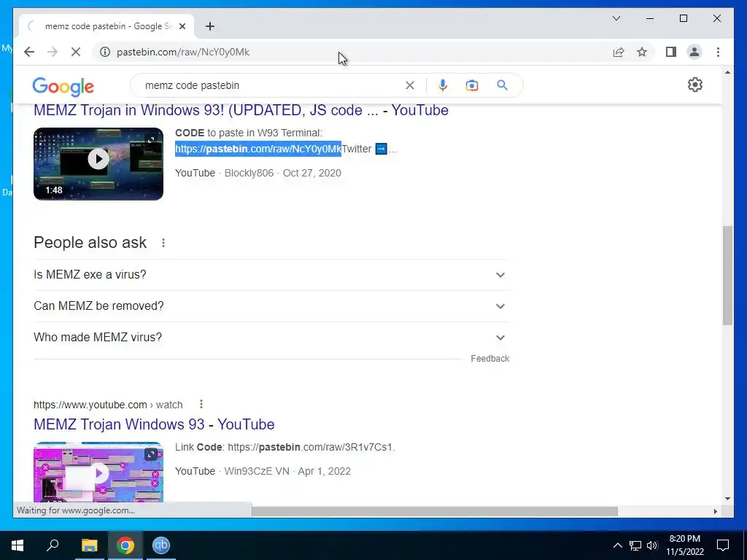Click the Win93CzE VN video thumbnail
The width and height of the screenshot is (747, 560).
98,472
